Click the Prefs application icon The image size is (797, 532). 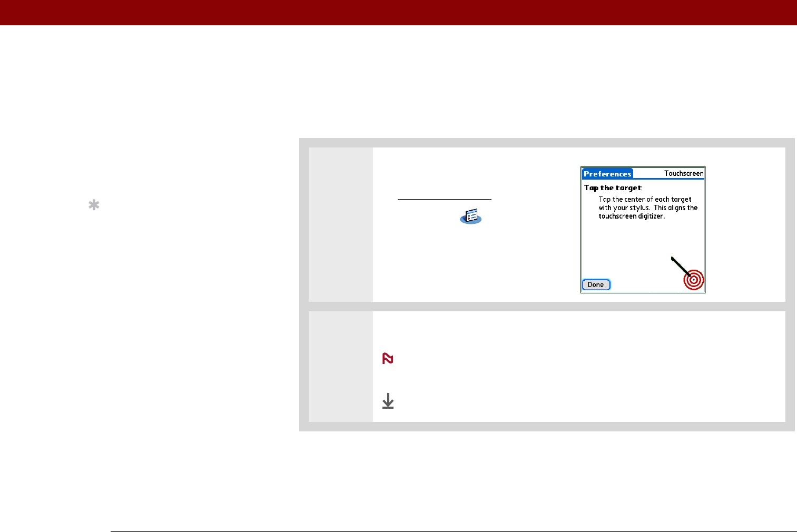pyautogui.click(x=471, y=216)
